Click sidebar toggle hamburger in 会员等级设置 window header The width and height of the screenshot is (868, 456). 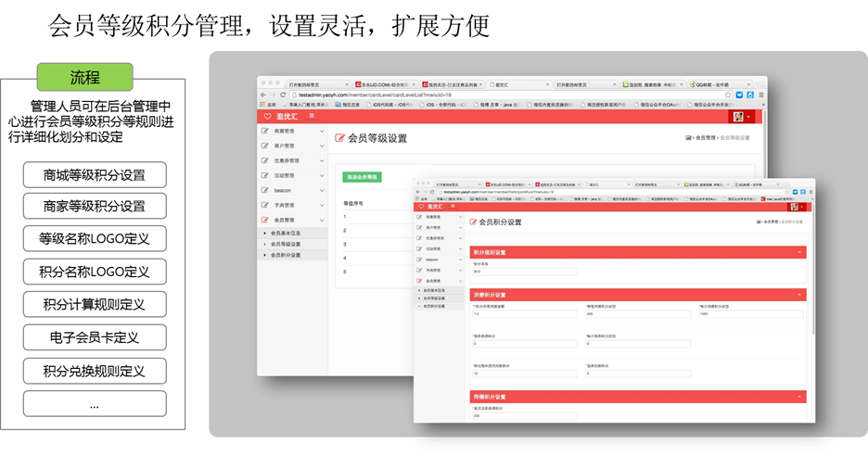pos(312,116)
